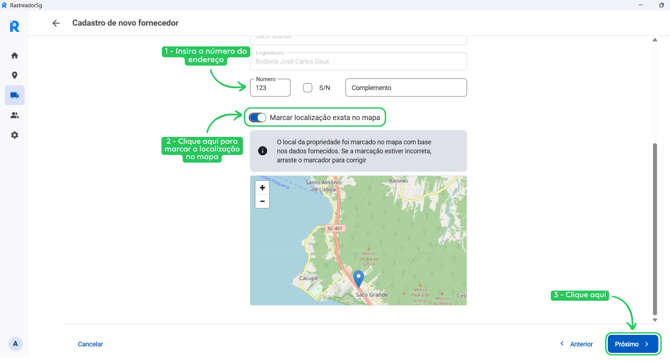670x361 pixels.
Task: Click the info icon in notice box
Action: 262,151
